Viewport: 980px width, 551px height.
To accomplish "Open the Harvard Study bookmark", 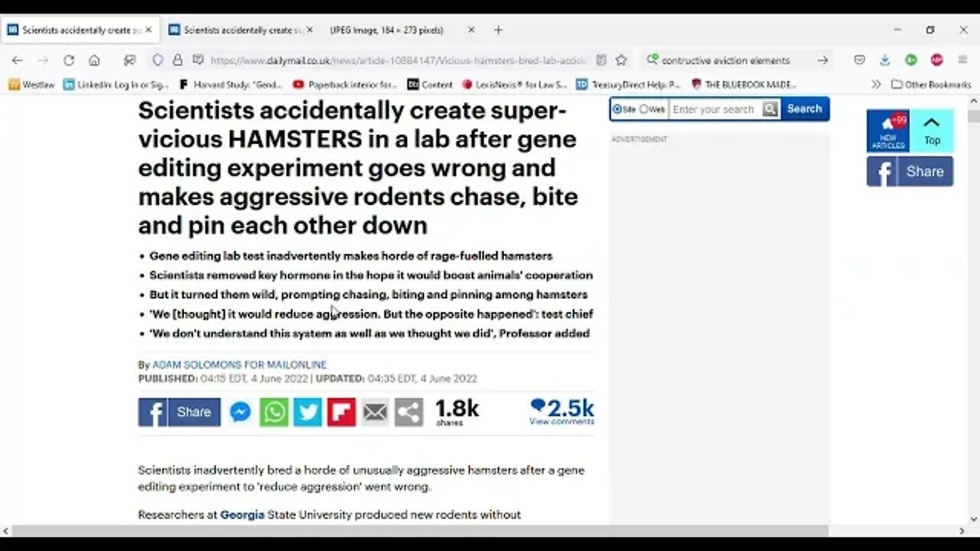I will tap(230, 84).
